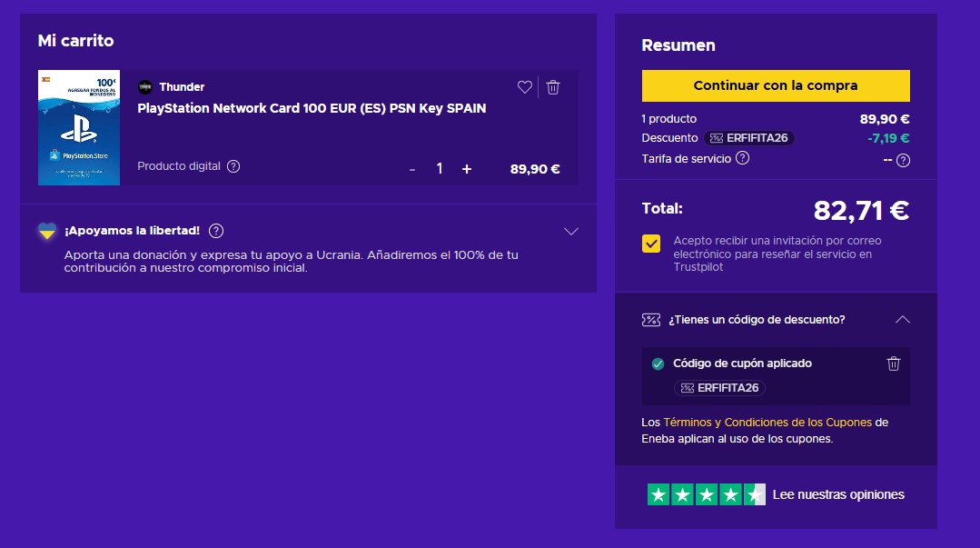Remove the applied ERFIFITA26 coupon via trash icon
980x548 pixels.
tap(893, 364)
